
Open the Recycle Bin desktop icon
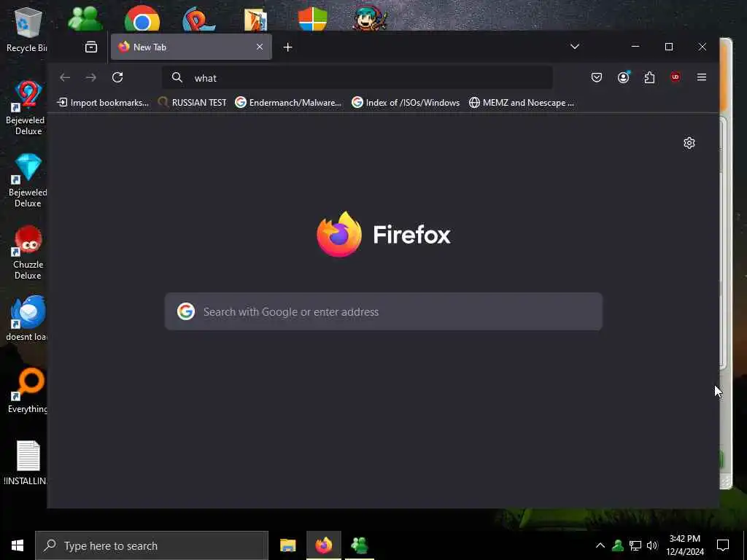(27, 30)
